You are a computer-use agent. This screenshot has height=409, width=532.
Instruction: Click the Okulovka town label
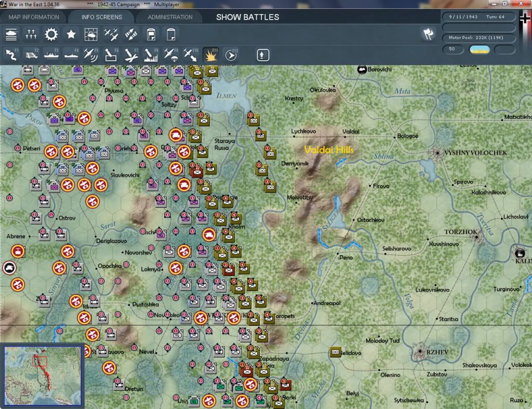tap(323, 90)
